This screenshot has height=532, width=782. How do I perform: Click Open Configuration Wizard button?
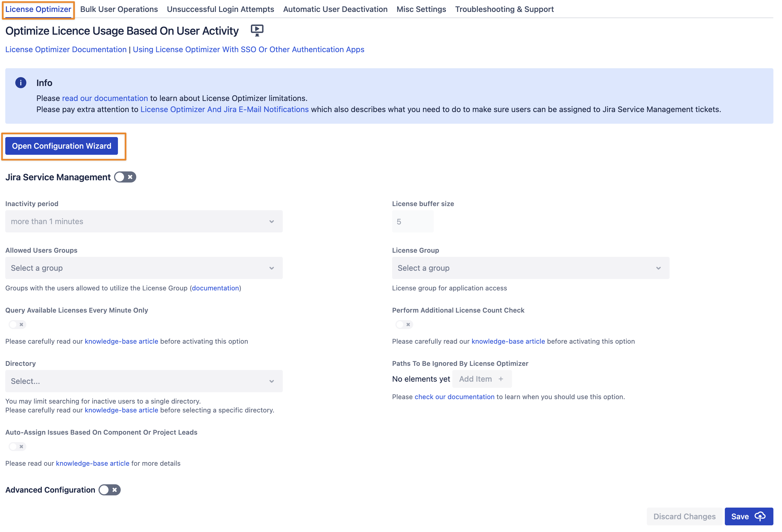pyautogui.click(x=62, y=146)
